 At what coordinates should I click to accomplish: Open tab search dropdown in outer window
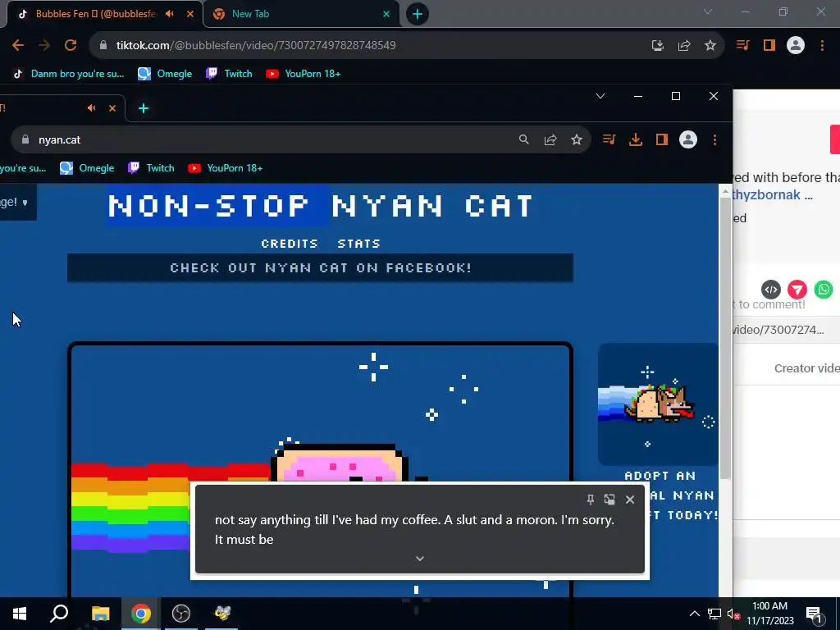tap(708, 11)
